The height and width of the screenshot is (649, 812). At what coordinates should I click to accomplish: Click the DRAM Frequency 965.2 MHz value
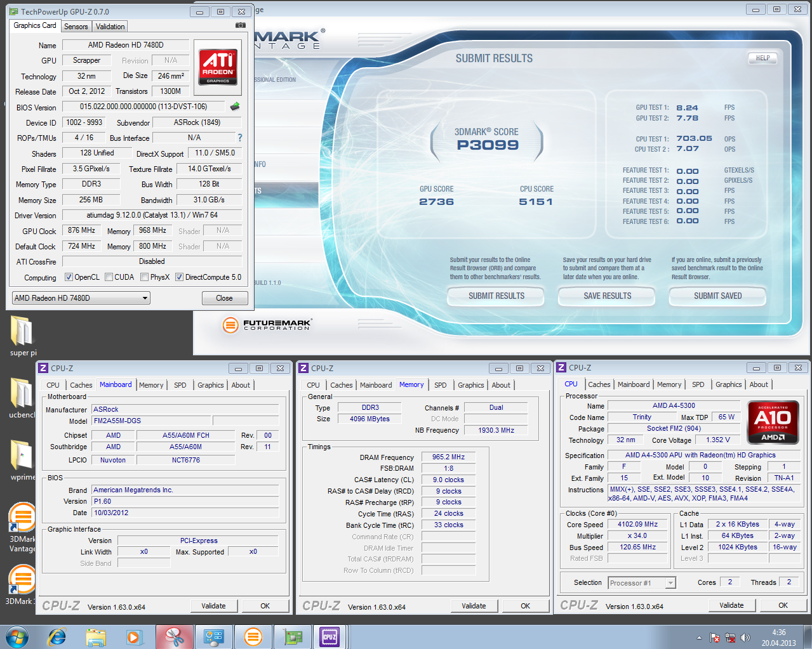(448, 457)
